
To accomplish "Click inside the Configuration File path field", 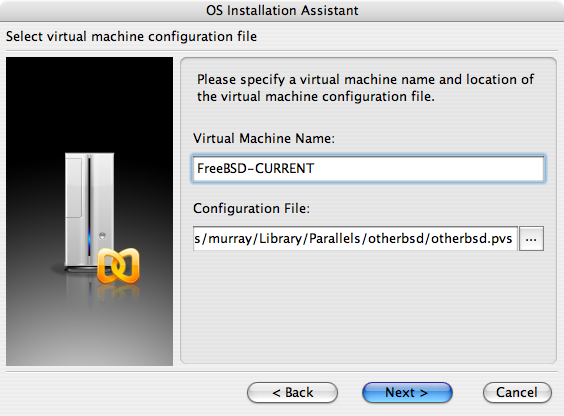I will pyautogui.click(x=355, y=239).
